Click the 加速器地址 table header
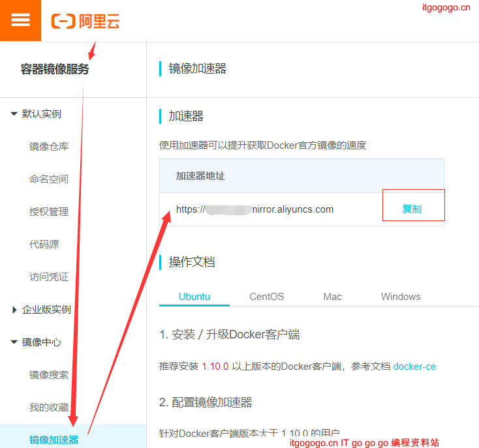Viewport: 479px width, 448px height. (200, 176)
